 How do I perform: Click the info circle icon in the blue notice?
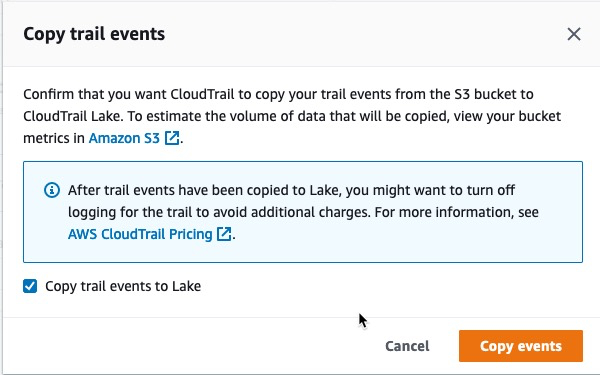pos(52,190)
